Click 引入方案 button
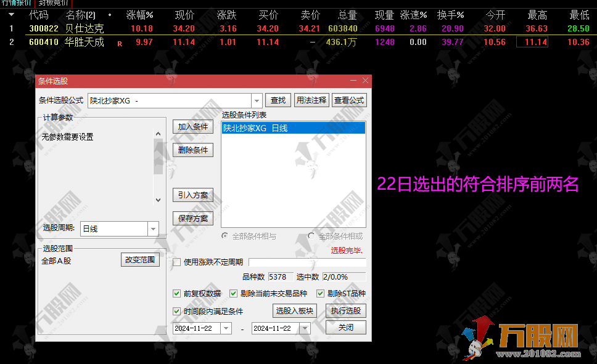The height and width of the screenshot is (364, 597). tap(192, 195)
